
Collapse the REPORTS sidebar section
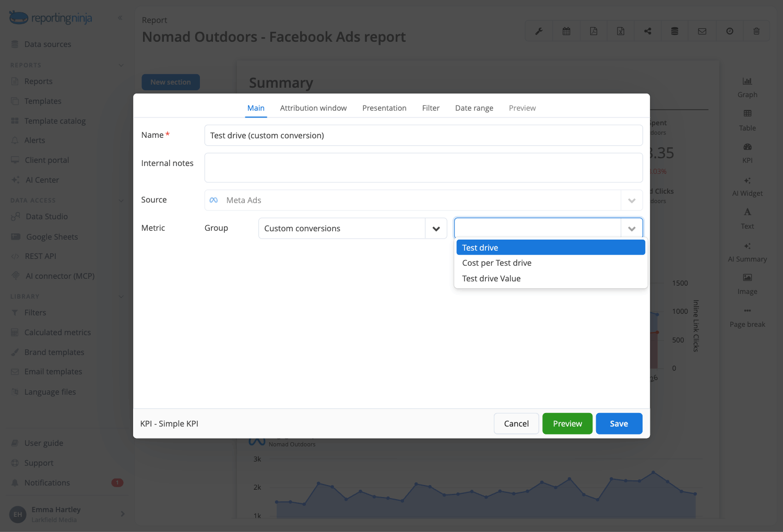(121, 65)
